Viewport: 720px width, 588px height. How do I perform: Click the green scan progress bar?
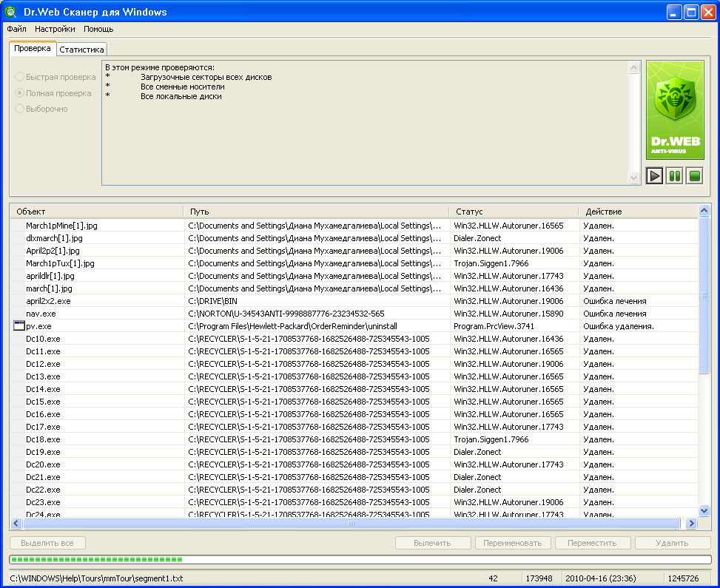click(x=360, y=559)
